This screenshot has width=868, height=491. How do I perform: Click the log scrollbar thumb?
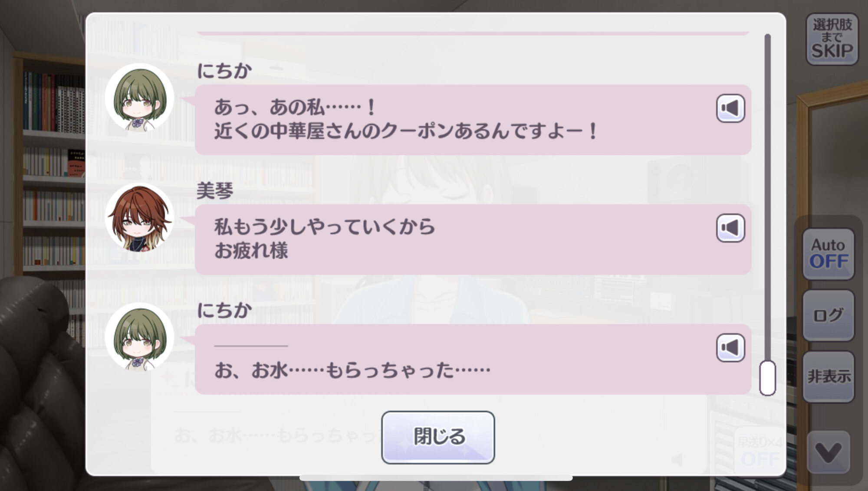click(x=767, y=378)
